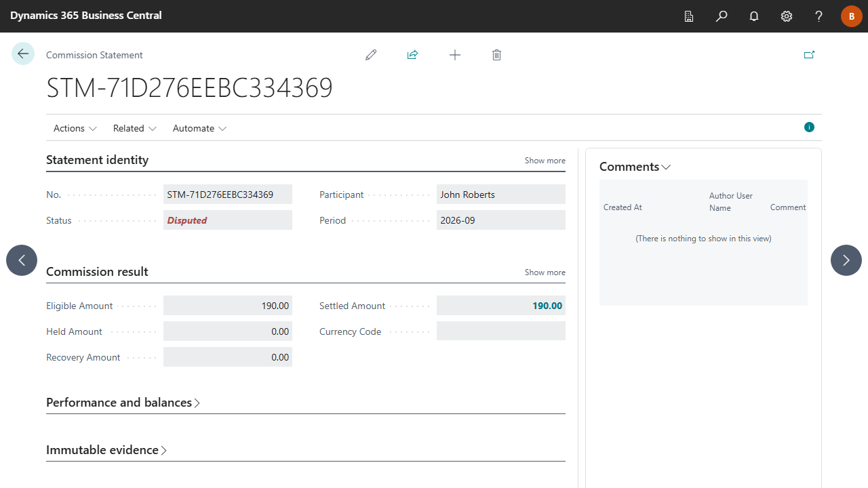The image size is (868, 488).
Task: Create new record with plus icon
Action: (455, 55)
